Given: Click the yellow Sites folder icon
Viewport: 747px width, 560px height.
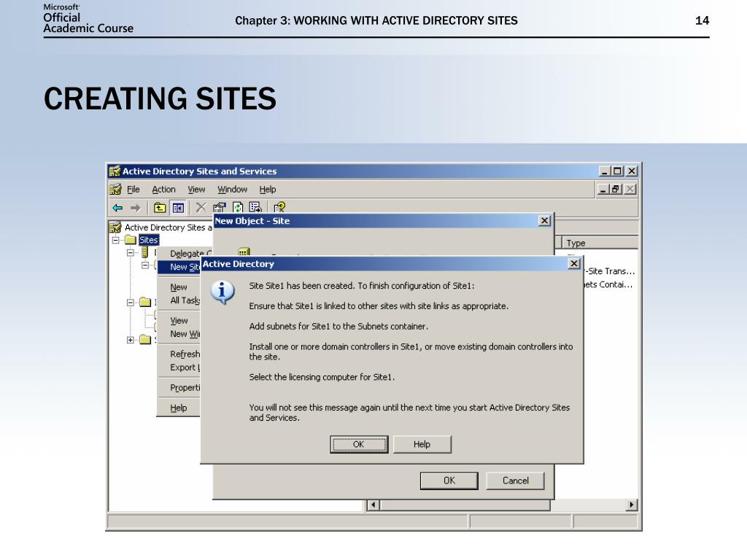Looking at the screenshot, I should coord(131,239).
